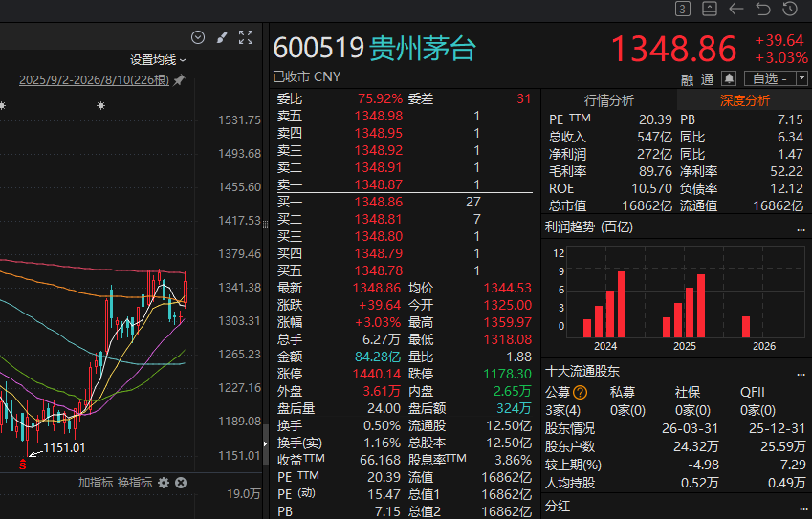The width and height of the screenshot is (812, 519).
Task: Click the numbered 3 layout icon
Action: [x=683, y=9]
